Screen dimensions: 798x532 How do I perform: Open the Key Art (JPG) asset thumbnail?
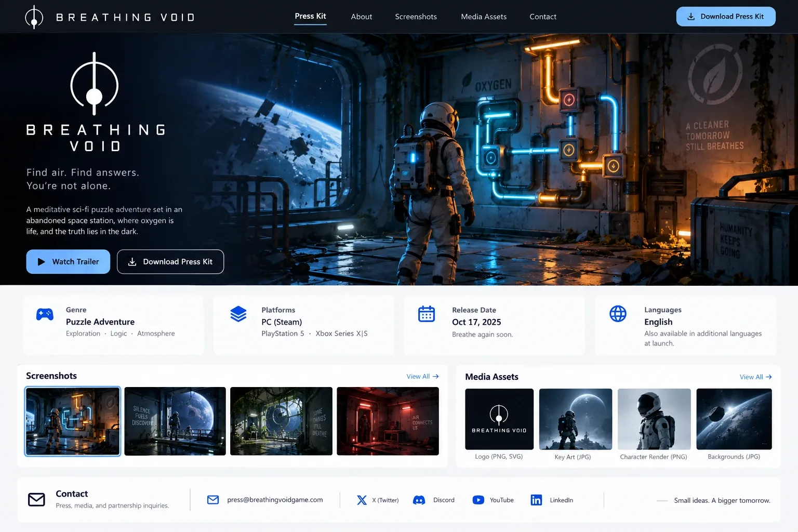pyautogui.click(x=576, y=419)
